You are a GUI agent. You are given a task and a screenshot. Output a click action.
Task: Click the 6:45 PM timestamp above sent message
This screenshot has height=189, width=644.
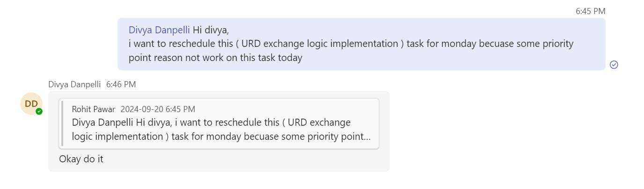pyautogui.click(x=591, y=11)
